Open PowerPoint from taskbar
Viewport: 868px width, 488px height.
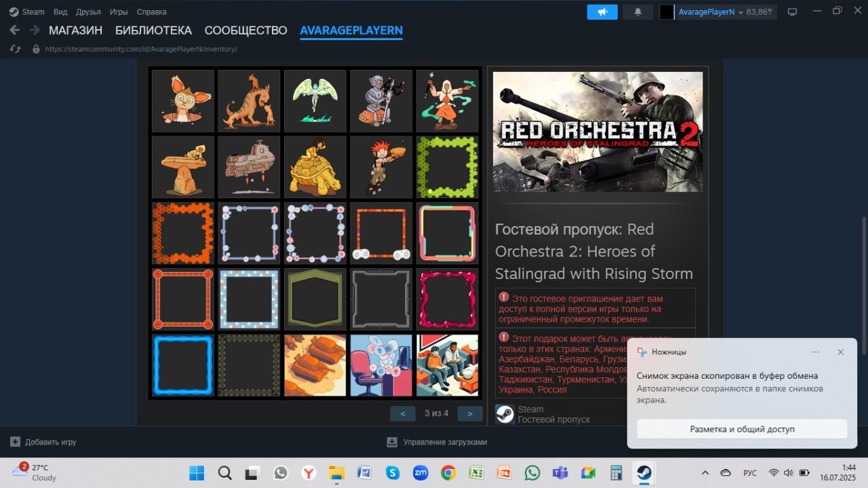click(x=504, y=472)
